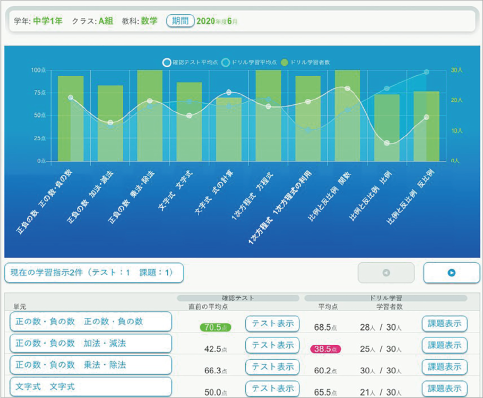Screen dimensions: 483x398
Task: Click the 直前の平均点 column header
Action: (208, 307)
